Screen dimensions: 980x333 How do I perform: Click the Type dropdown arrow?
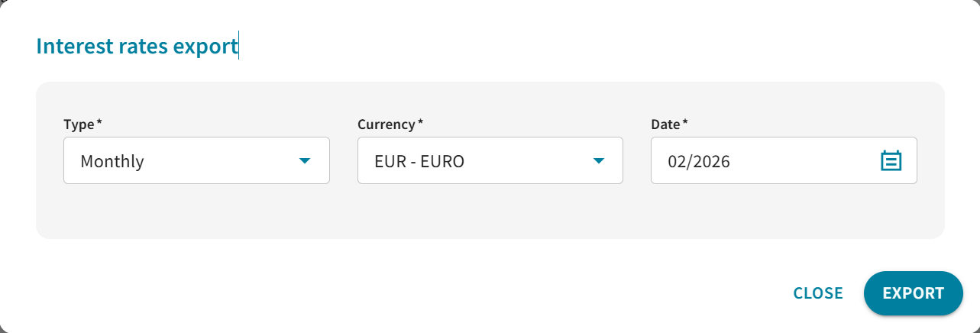305,161
